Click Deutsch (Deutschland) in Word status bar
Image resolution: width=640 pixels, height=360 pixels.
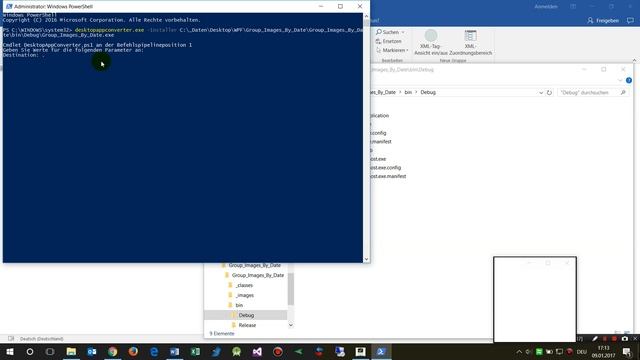pos(41,339)
